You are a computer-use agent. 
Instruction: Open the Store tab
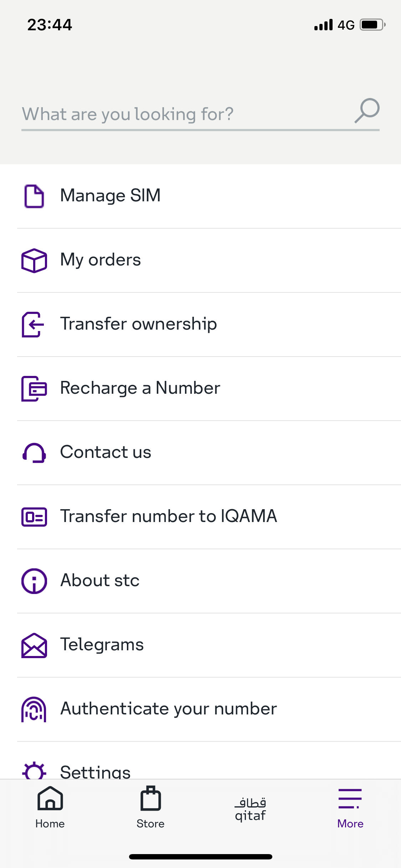pyautogui.click(x=150, y=807)
